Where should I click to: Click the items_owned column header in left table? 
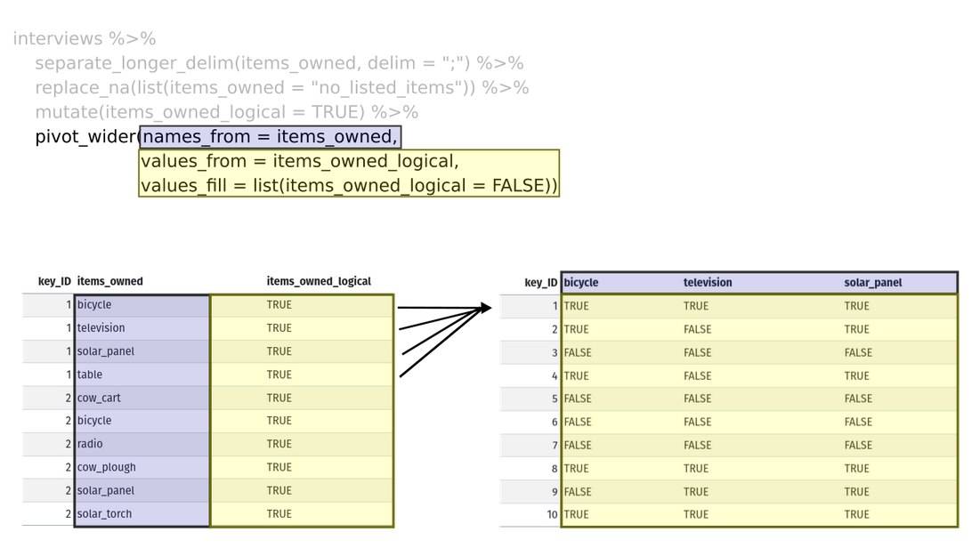[110, 281]
